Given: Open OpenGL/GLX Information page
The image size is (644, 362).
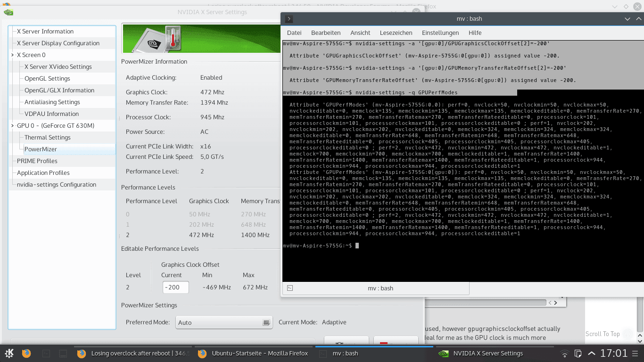Looking at the screenshot, I should [59, 90].
